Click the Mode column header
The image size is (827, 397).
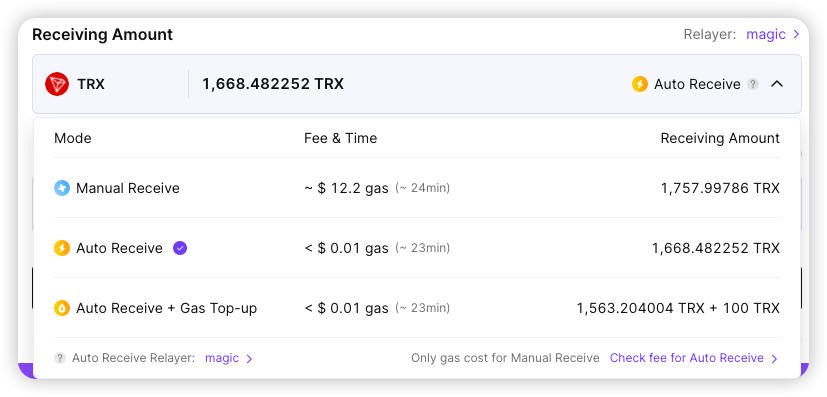pyautogui.click(x=72, y=139)
